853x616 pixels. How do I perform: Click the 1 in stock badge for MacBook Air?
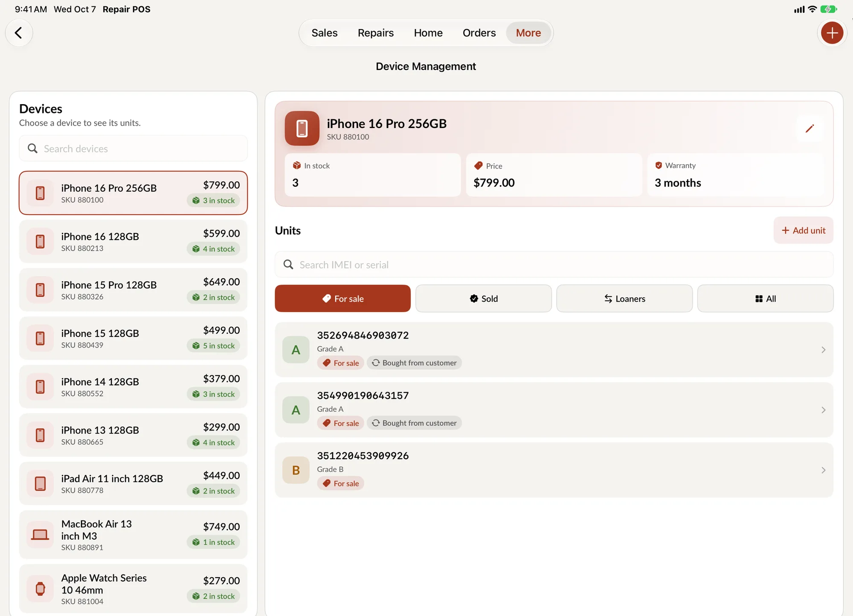click(x=213, y=542)
